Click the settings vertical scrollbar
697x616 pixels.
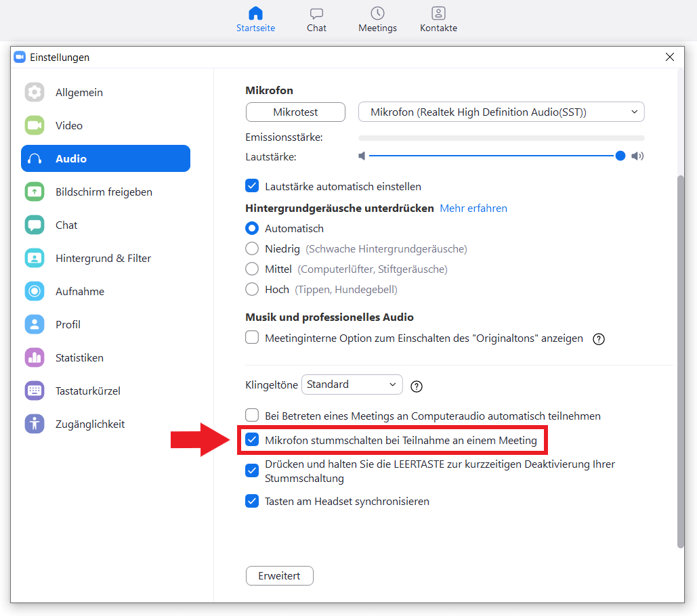tap(681, 362)
